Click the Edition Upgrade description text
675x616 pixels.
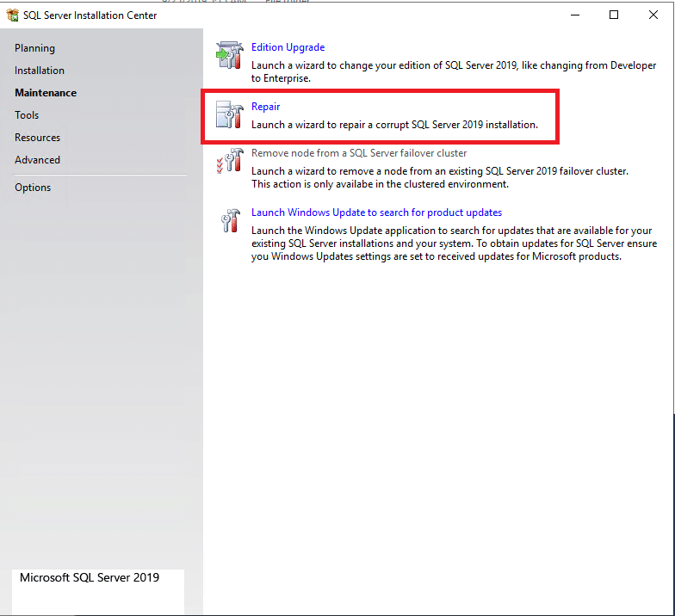point(454,72)
